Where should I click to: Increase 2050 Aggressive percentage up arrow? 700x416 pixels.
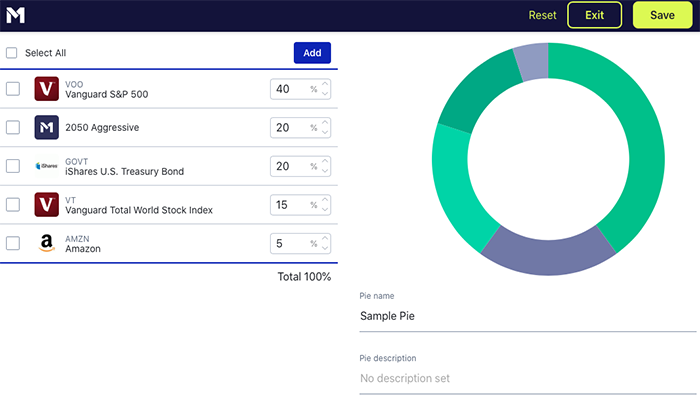coord(325,122)
